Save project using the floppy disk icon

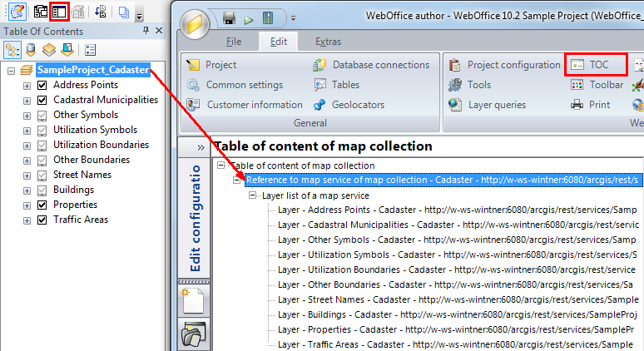point(229,18)
